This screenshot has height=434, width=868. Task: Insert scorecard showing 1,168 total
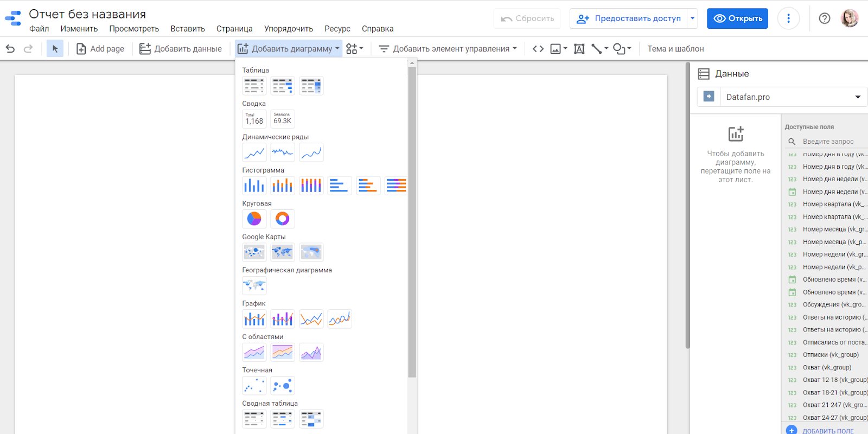(x=254, y=119)
